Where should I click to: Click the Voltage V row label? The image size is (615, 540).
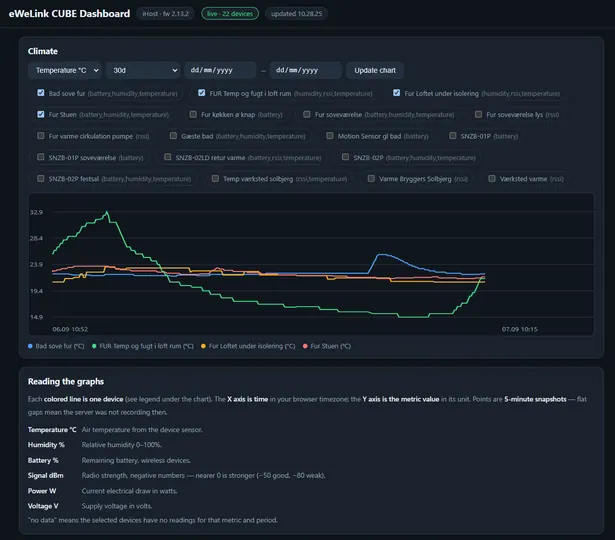point(43,506)
